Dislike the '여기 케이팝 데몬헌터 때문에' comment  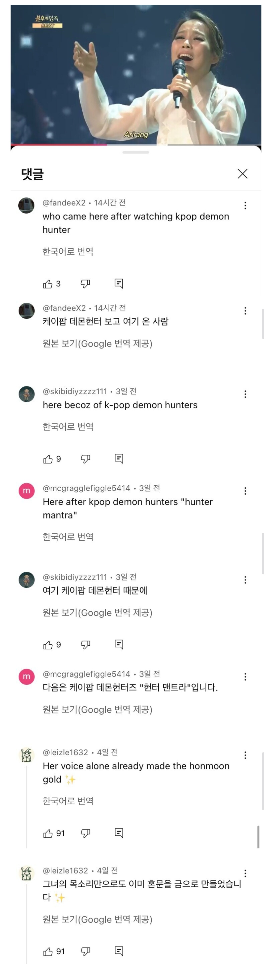click(x=85, y=644)
